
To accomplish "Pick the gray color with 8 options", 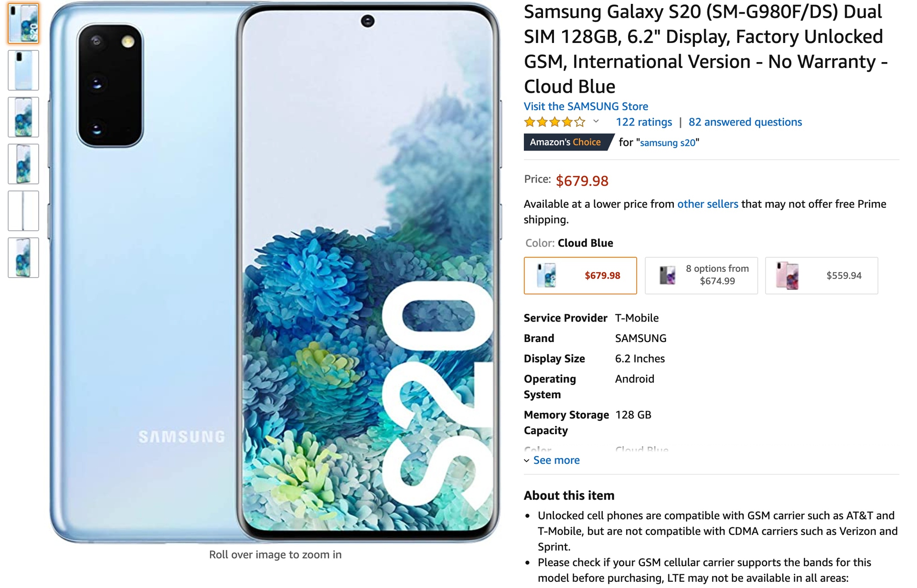I will pos(701,276).
